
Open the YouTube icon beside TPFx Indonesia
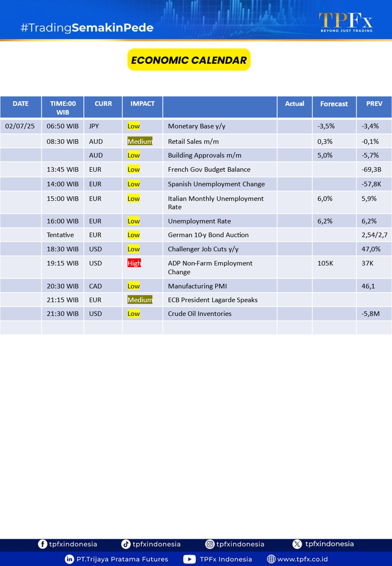click(x=189, y=559)
